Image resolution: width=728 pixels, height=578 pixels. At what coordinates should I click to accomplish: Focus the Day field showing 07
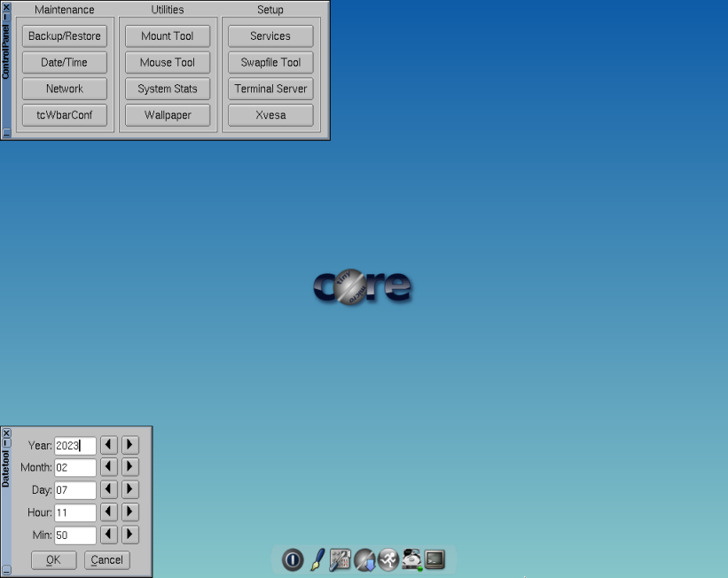click(x=75, y=490)
